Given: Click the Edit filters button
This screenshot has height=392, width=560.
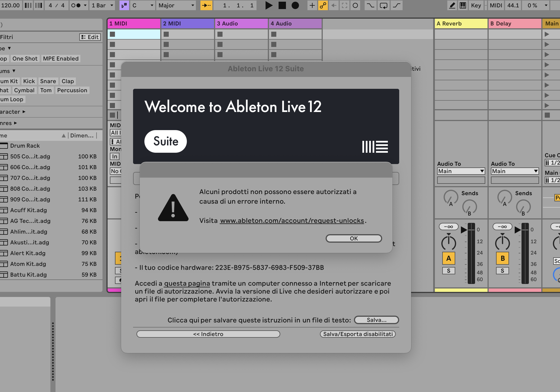Looking at the screenshot, I should (x=90, y=37).
